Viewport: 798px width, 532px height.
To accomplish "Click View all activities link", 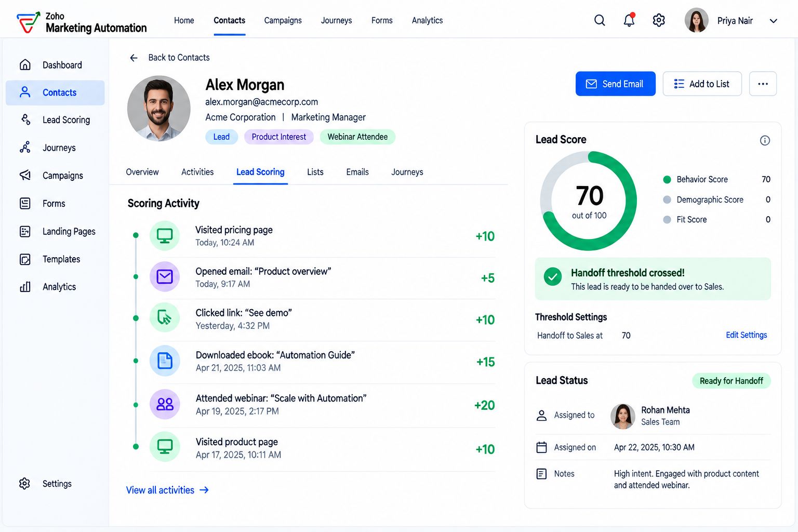I will coord(167,490).
